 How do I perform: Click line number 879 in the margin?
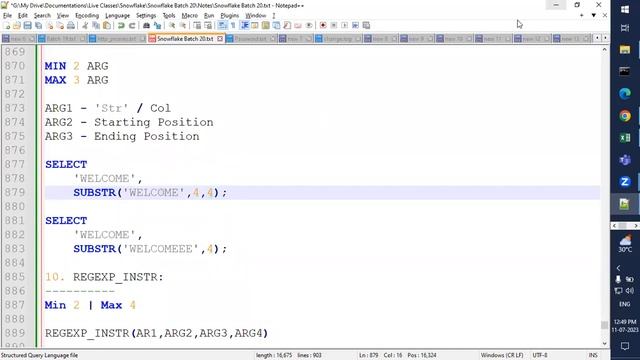coord(15,192)
